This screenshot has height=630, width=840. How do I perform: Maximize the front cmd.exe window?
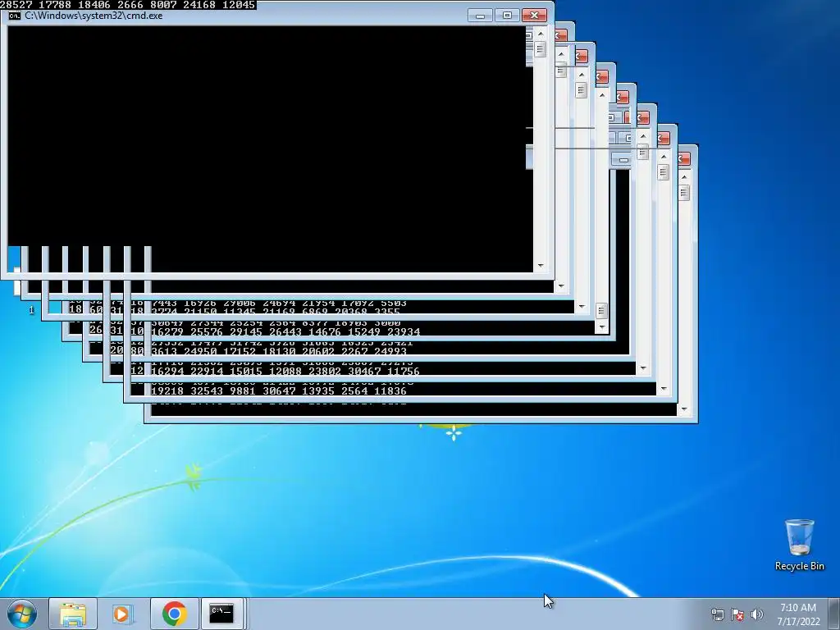(507, 16)
